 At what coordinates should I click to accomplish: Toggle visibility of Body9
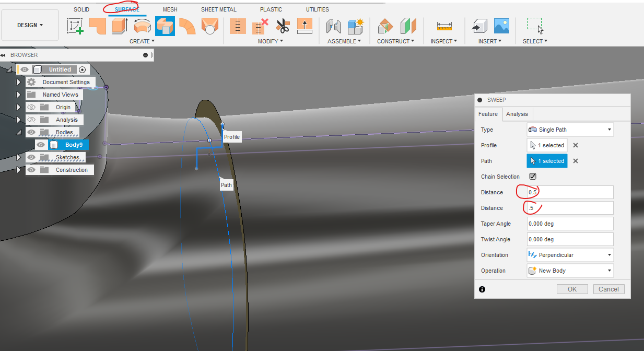click(x=41, y=145)
